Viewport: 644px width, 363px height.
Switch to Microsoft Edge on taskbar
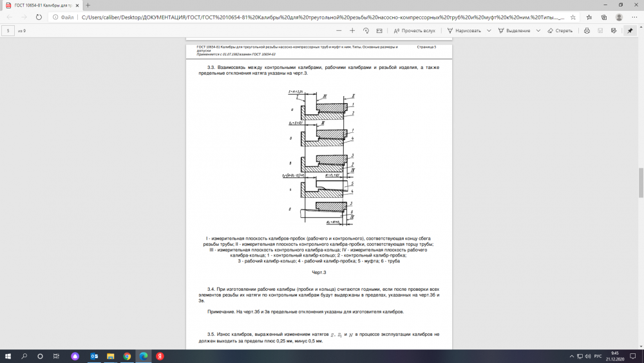pos(144,357)
